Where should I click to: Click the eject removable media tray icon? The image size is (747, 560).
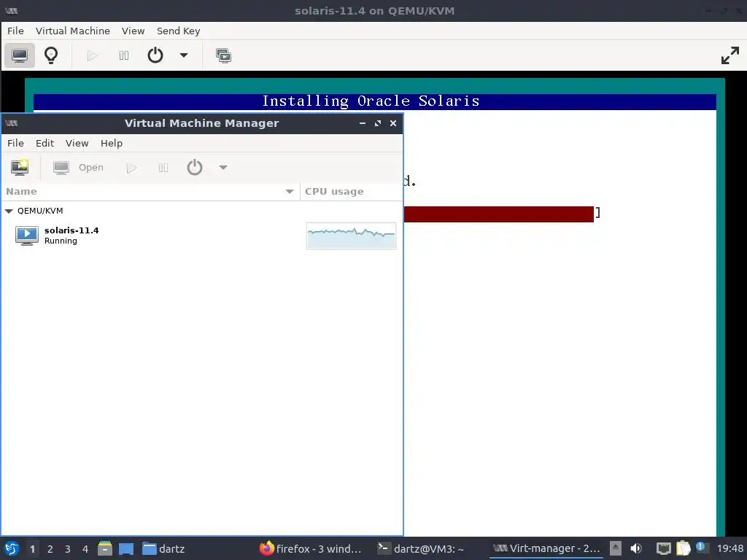(x=616, y=549)
